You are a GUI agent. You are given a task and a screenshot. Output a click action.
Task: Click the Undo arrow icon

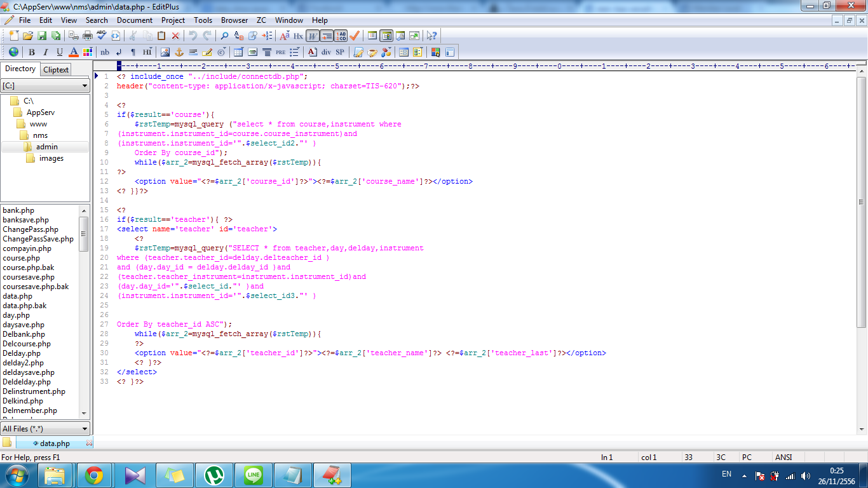(x=193, y=36)
